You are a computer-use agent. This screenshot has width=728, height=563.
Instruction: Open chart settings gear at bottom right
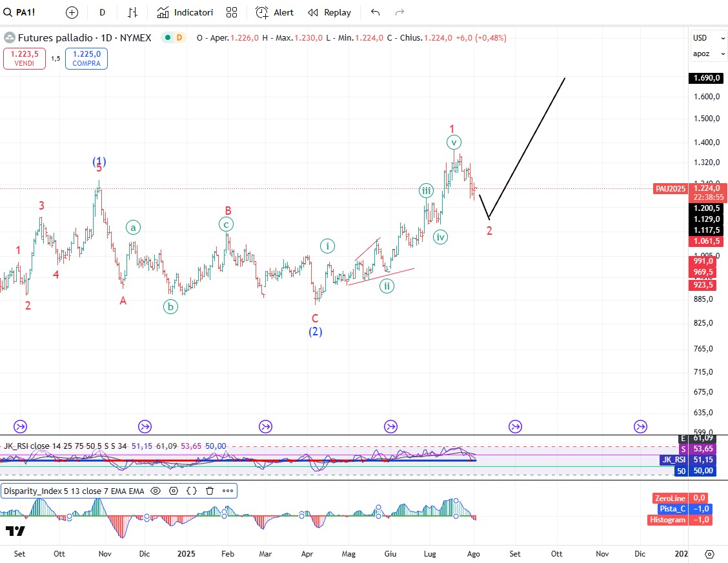point(709,554)
